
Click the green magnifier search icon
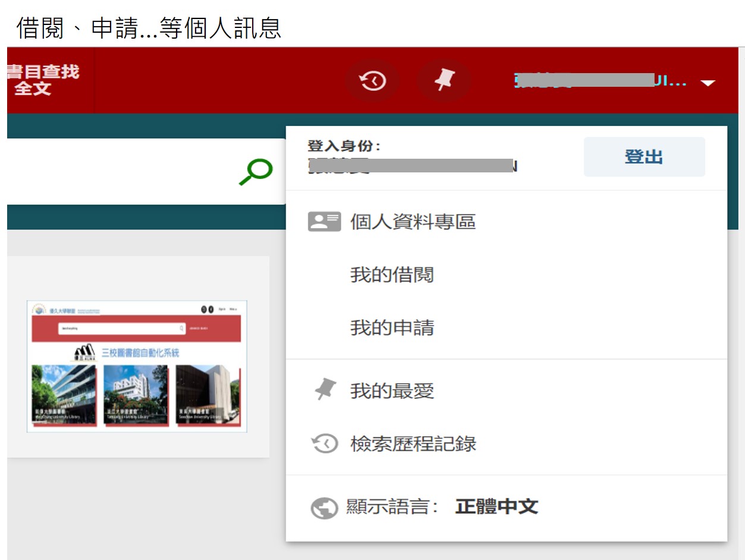point(256,172)
